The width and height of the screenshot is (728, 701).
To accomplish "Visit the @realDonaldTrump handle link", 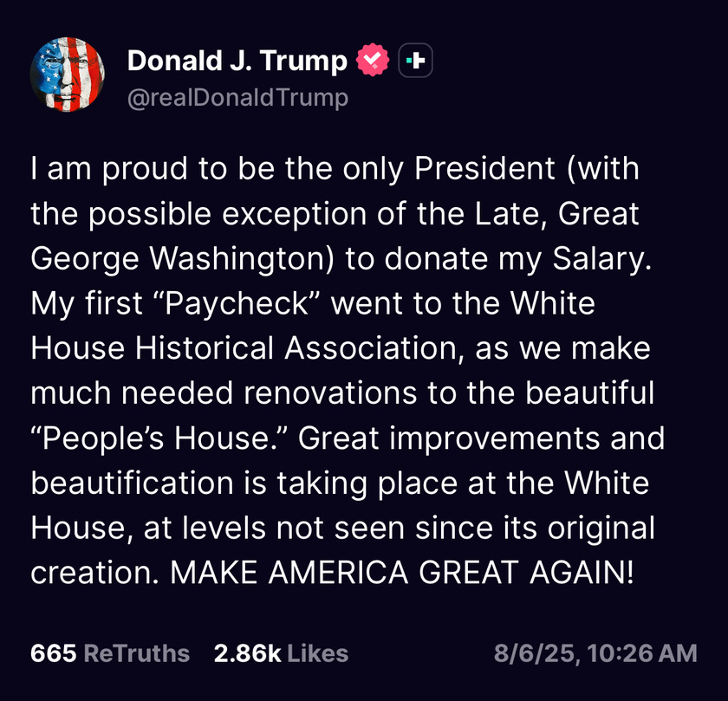I will tap(237, 98).
